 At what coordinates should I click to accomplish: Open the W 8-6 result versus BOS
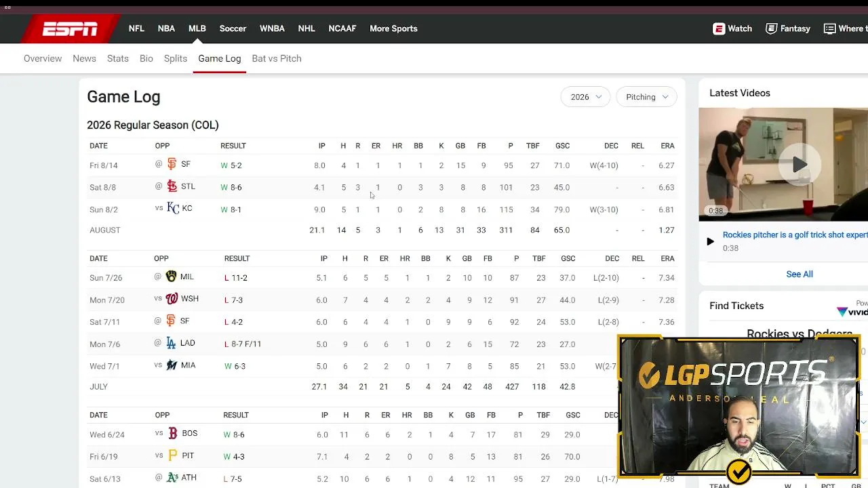(x=234, y=434)
